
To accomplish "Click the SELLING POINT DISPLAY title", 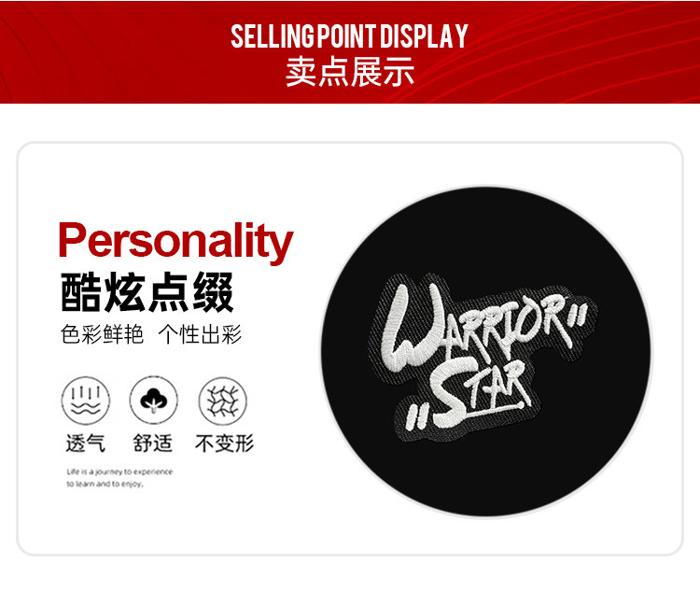I will click(349, 36).
